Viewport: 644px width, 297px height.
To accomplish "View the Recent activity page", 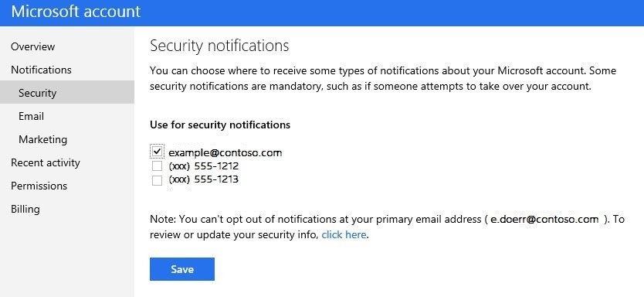I will pos(46,162).
